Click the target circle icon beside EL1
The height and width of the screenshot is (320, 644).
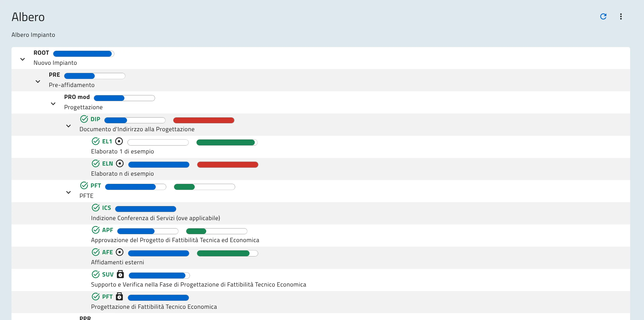pyautogui.click(x=119, y=141)
